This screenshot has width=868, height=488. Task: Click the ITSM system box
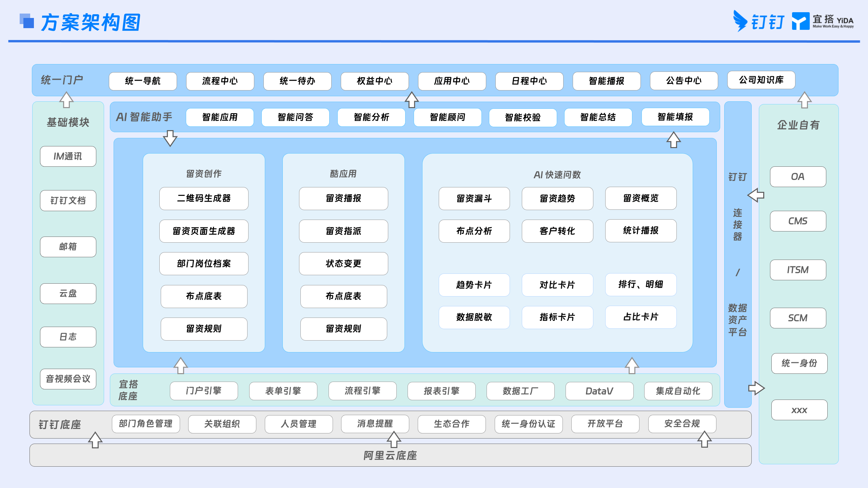[798, 270]
